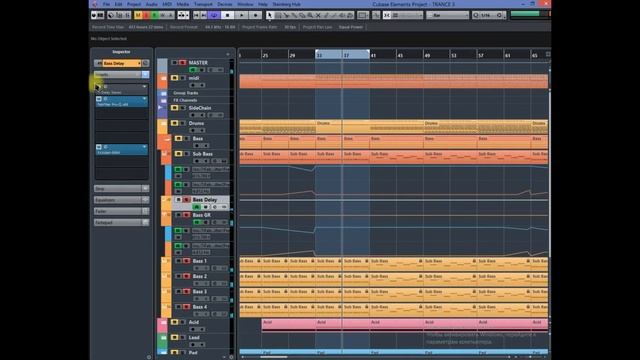640x360 pixels.
Task: Expand the Strip section in Inspector
Action: 122,189
